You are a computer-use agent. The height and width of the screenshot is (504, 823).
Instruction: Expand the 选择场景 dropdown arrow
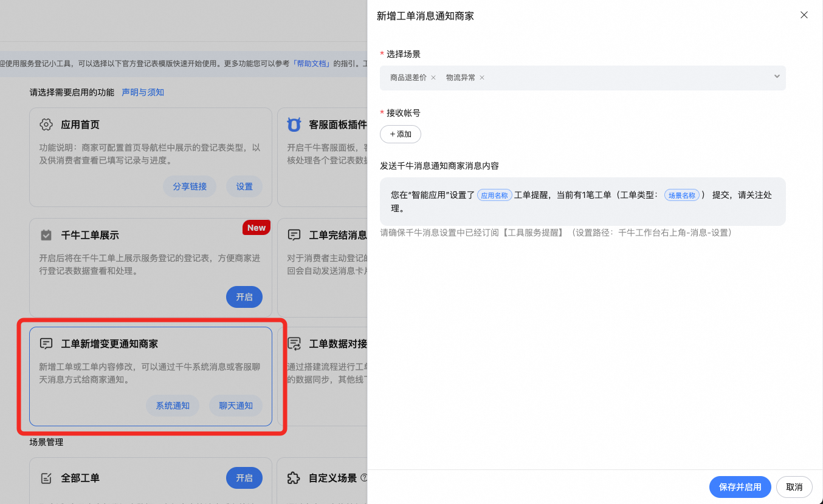click(x=776, y=77)
